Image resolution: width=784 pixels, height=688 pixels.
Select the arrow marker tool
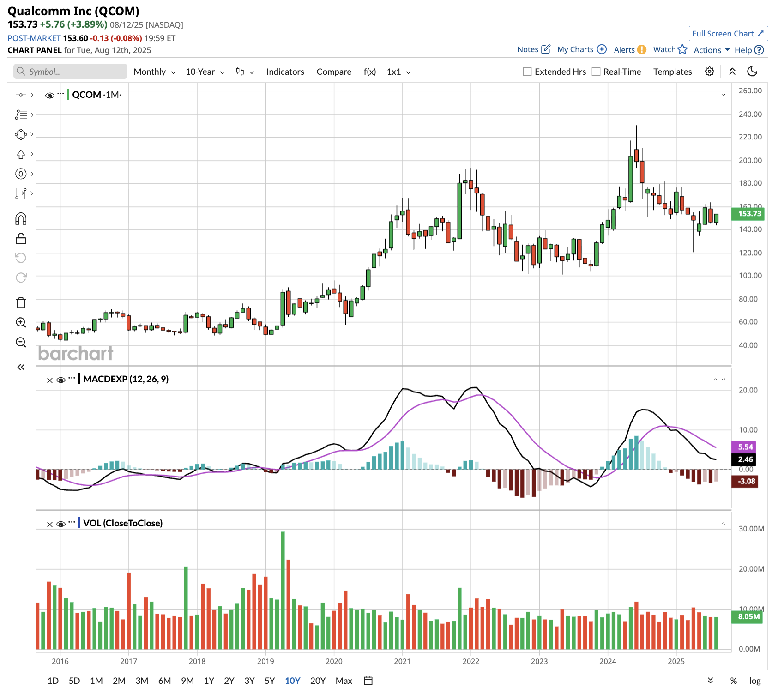coord(21,154)
